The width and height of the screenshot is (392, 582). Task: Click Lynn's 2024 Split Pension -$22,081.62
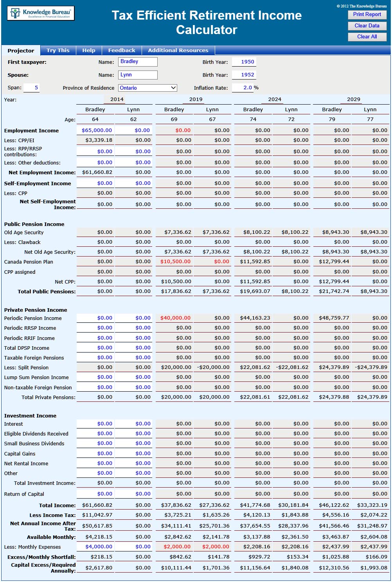(x=292, y=367)
